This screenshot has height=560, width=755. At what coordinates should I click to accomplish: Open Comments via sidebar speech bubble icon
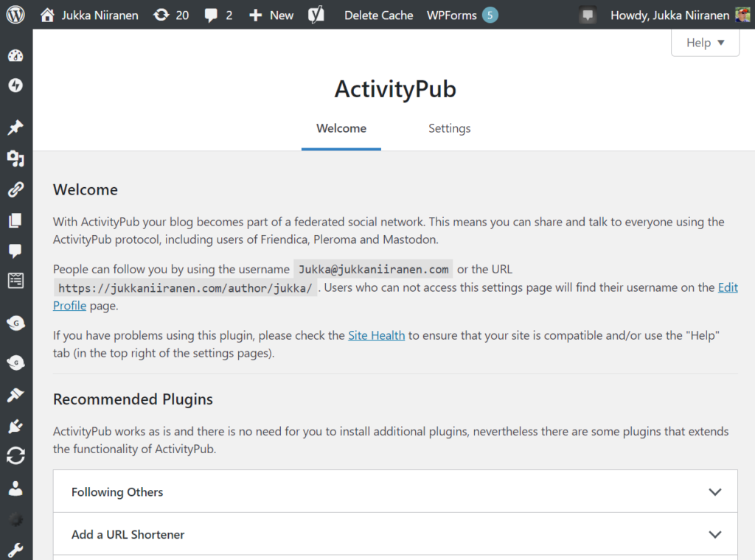point(15,251)
